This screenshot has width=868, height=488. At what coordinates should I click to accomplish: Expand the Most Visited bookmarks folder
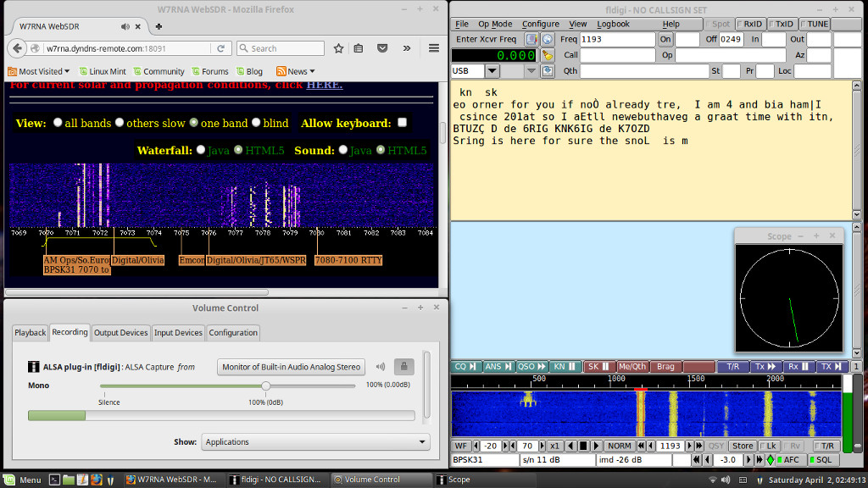[39, 71]
